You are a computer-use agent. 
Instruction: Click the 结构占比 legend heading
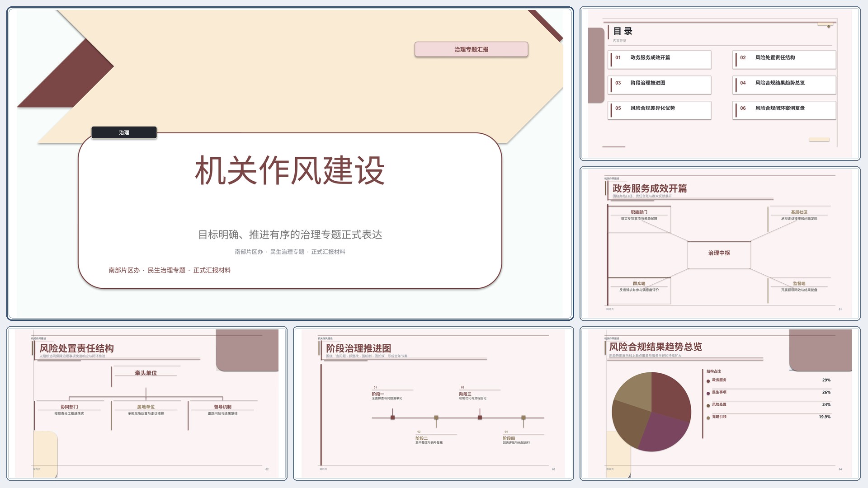click(714, 371)
